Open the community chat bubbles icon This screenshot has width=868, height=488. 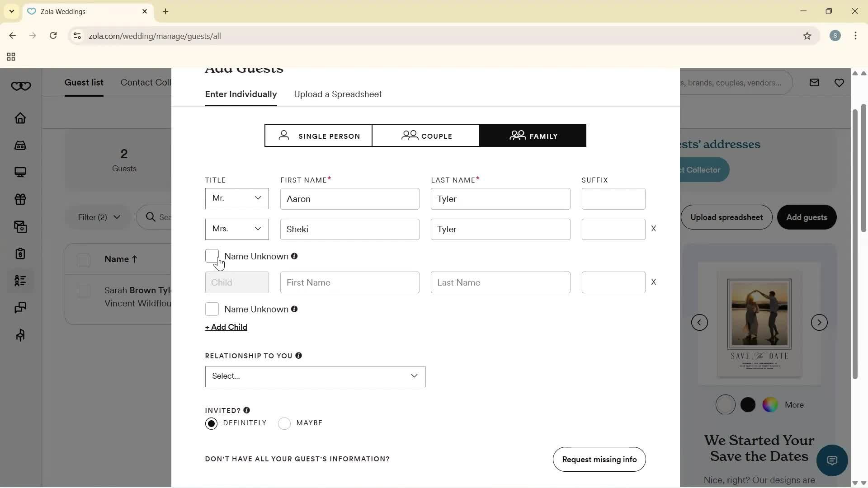(x=20, y=308)
